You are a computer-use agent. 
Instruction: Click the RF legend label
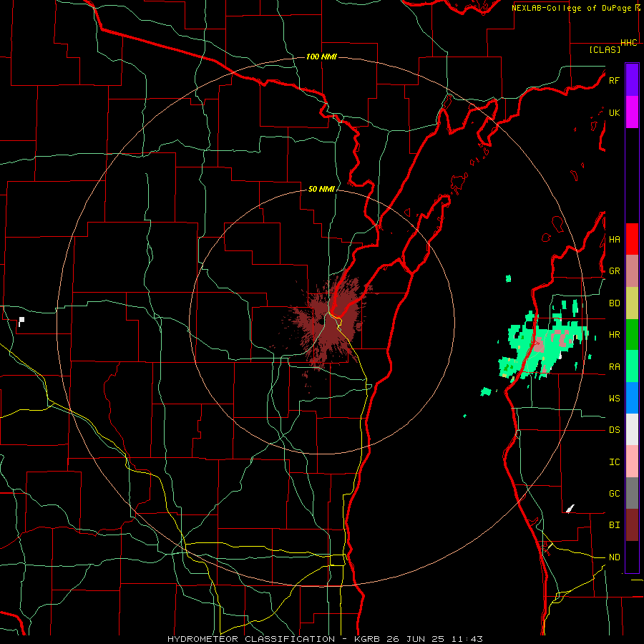pyautogui.click(x=614, y=80)
